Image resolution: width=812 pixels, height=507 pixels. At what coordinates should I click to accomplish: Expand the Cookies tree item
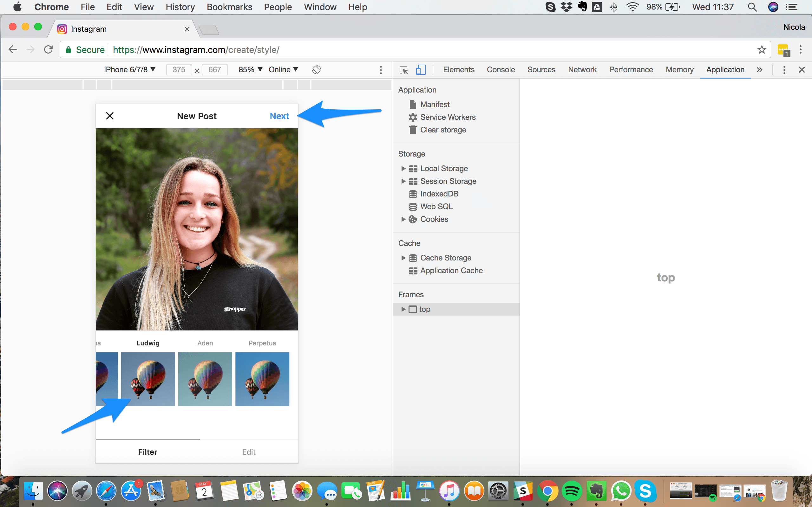(402, 219)
